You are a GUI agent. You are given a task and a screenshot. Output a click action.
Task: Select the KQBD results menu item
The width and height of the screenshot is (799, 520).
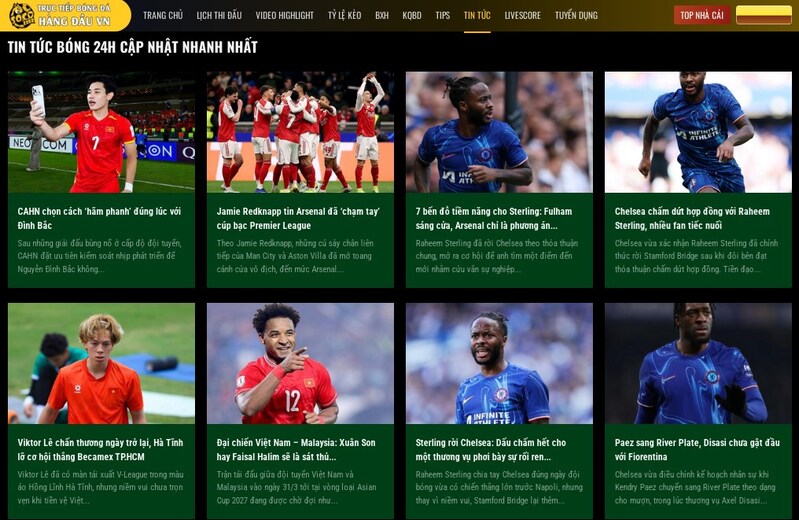(412, 15)
